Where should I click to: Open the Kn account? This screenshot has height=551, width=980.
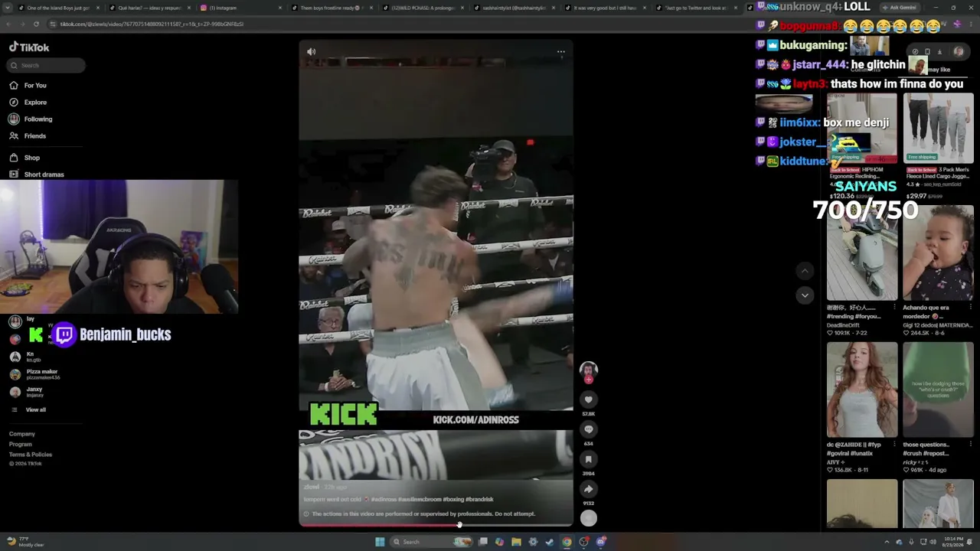coord(24,357)
